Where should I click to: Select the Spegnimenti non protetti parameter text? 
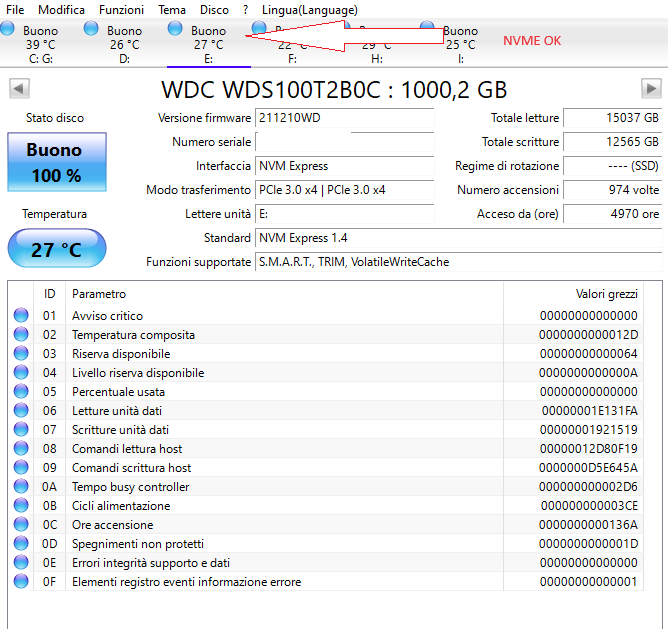(138, 544)
